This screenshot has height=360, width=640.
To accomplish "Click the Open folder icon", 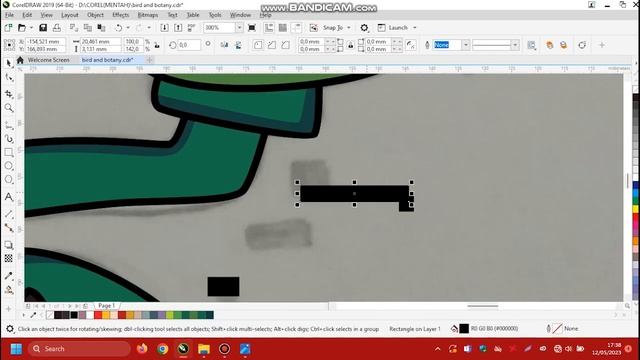I will [x=22, y=28].
